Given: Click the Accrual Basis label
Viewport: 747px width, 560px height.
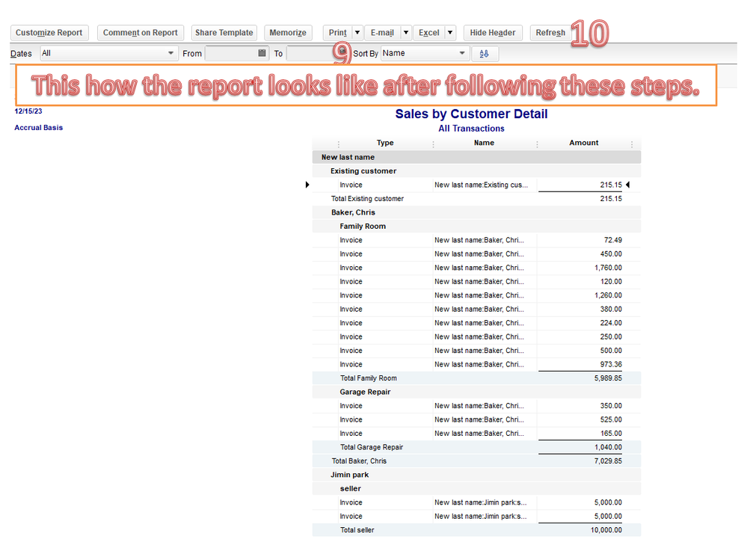Looking at the screenshot, I should (x=39, y=128).
